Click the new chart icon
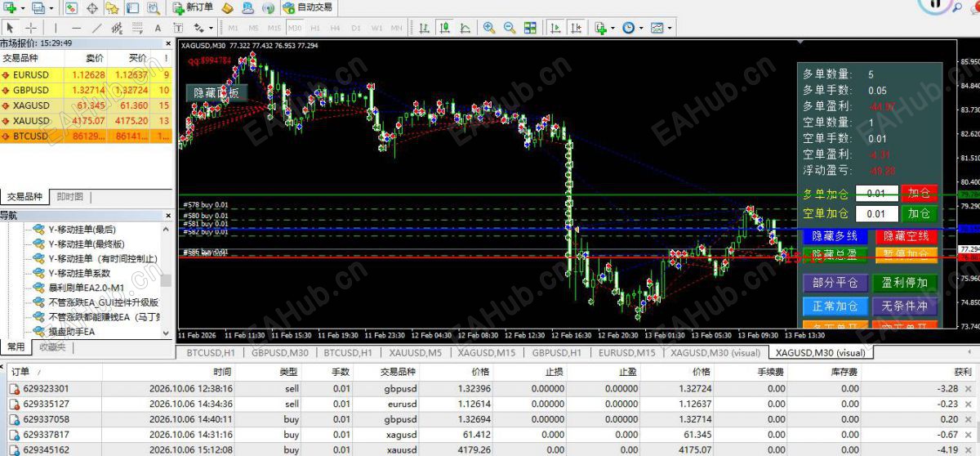Viewport: 980px width, 456px height. point(10,7)
